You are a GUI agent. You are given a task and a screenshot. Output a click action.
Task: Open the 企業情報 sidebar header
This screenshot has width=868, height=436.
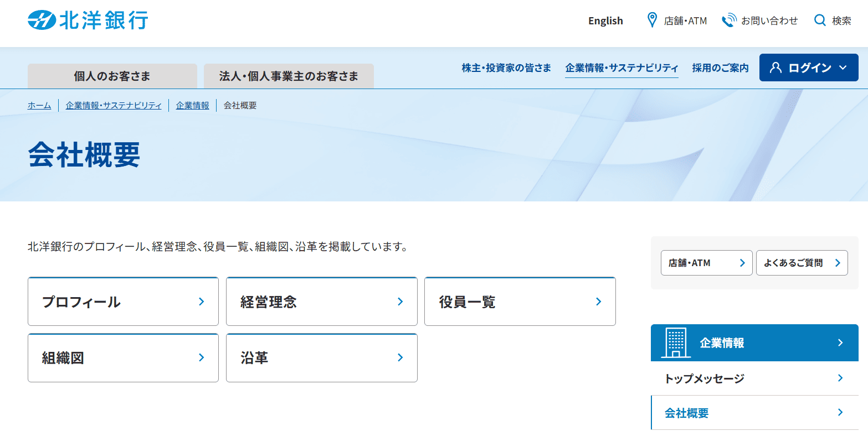tap(754, 342)
